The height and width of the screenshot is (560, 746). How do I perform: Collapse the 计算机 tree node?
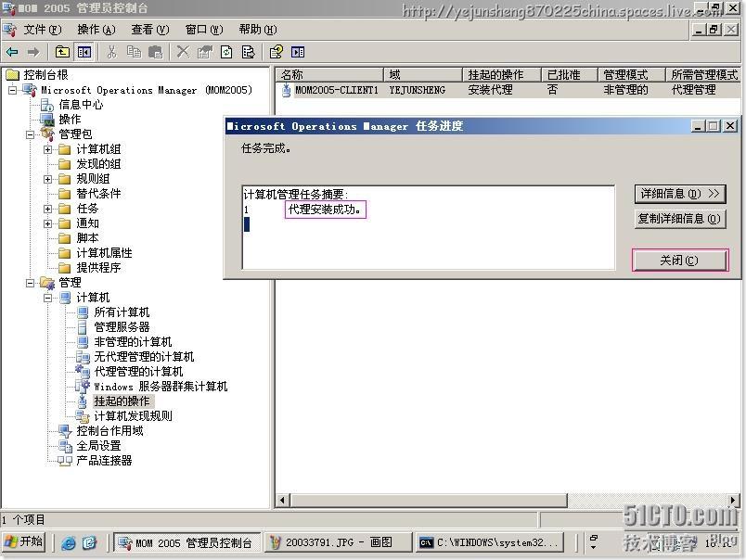[x=47, y=298]
